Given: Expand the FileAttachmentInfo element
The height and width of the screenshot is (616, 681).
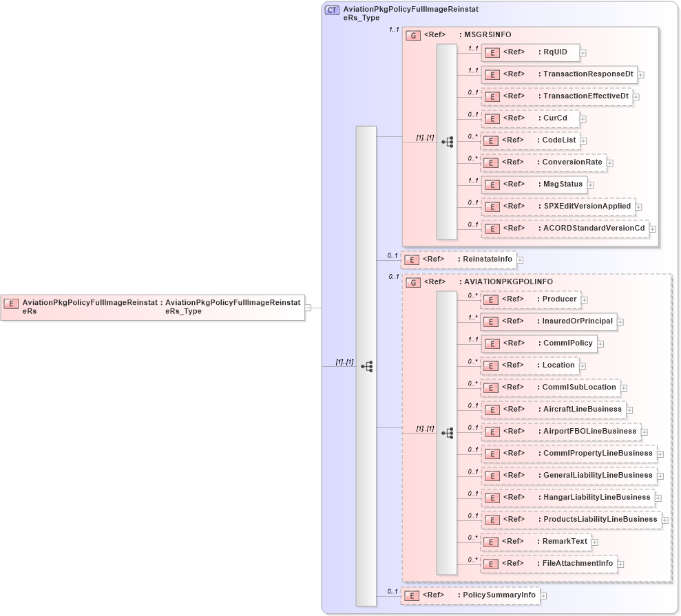Looking at the screenshot, I should click(x=620, y=564).
